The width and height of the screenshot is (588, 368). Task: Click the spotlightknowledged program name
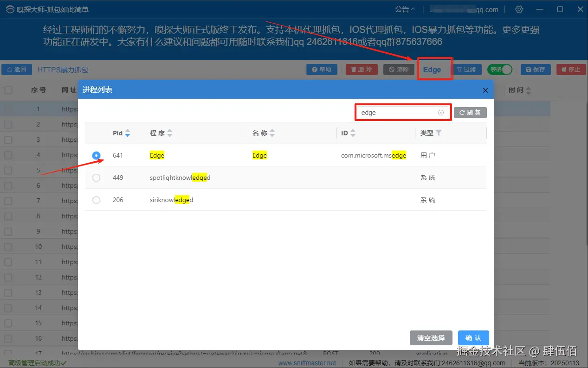click(180, 178)
